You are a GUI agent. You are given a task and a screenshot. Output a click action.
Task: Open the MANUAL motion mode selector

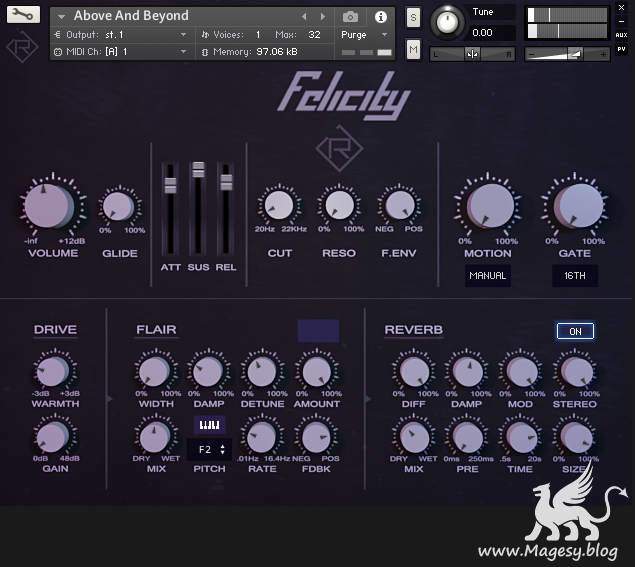[x=488, y=276]
